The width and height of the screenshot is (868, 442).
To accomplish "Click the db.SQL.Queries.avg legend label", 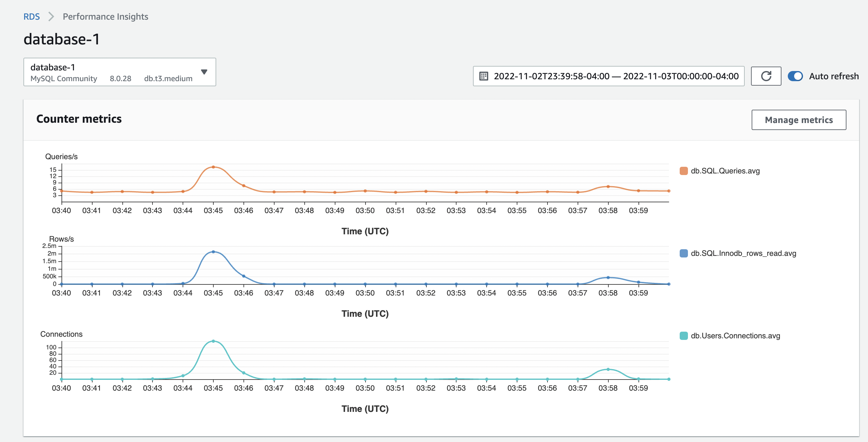I will click(725, 171).
